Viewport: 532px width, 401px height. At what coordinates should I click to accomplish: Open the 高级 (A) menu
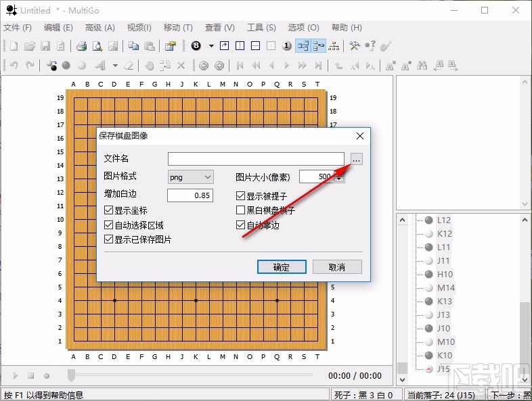point(100,28)
